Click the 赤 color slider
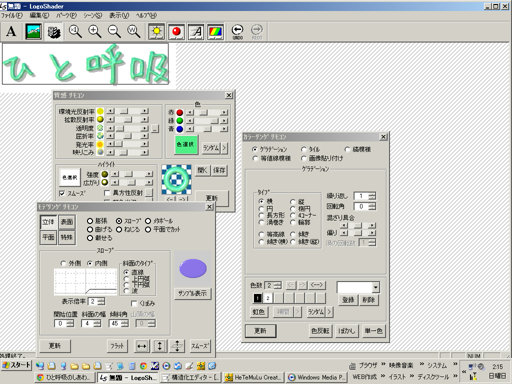Screen dimensions: 512x384 [207, 112]
